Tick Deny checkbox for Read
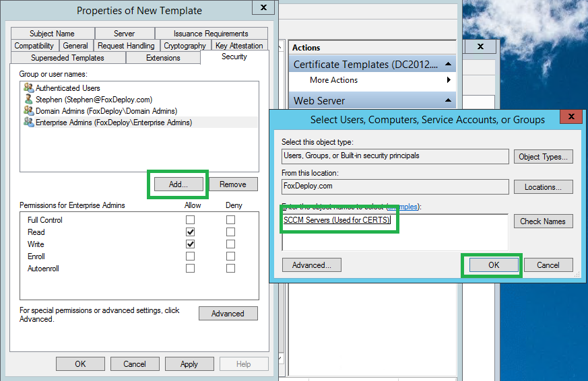The height and width of the screenshot is (381, 588). [x=230, y=232]
